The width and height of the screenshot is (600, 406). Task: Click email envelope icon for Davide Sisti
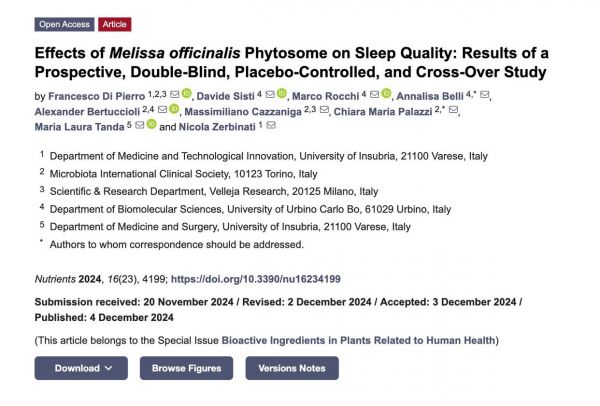click(269, 95)
